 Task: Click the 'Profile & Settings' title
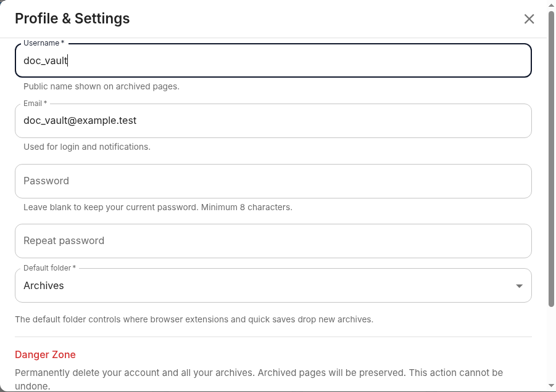pos(72,18)
